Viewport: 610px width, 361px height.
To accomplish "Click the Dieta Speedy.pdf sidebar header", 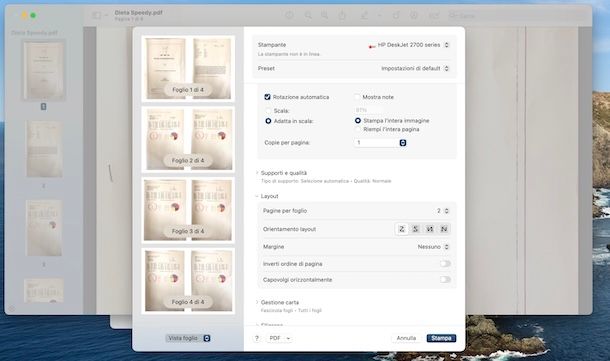I will pyautogui.click(x=34, y=33).
